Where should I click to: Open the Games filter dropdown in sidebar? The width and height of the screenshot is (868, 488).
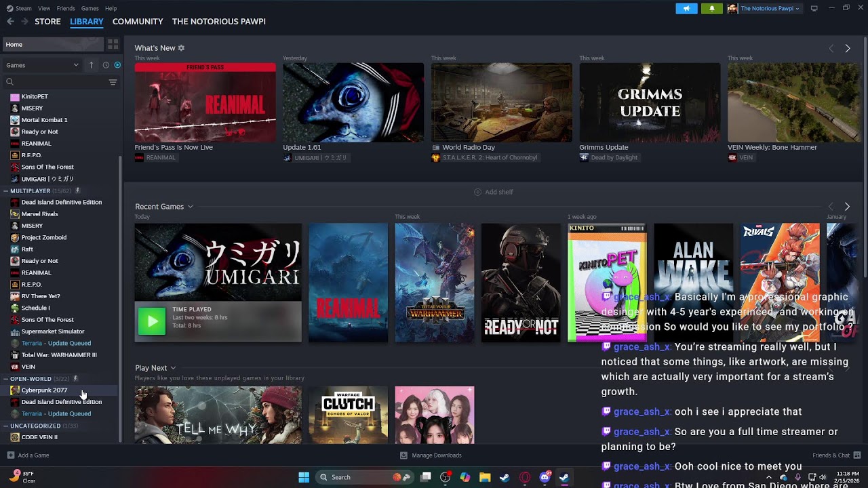point(42,65)
